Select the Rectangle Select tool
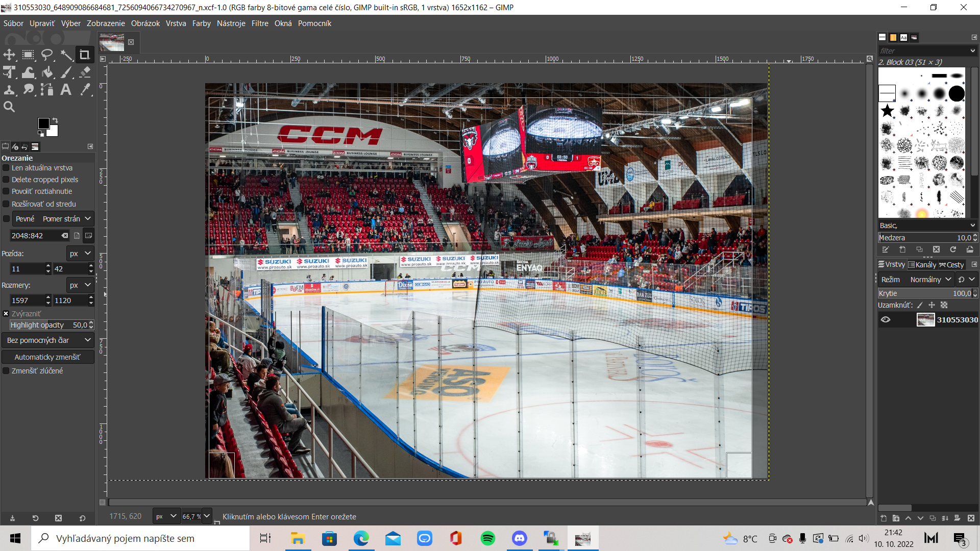 [28, 55]
